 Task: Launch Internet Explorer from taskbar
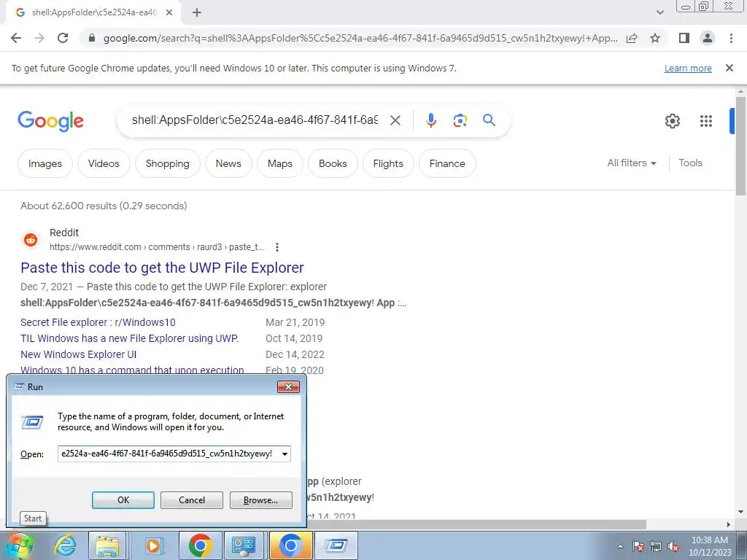point(65,545)
